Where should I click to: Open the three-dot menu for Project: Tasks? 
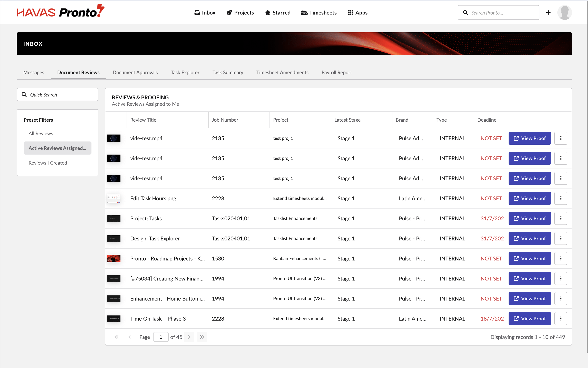[x=561, y=218]
